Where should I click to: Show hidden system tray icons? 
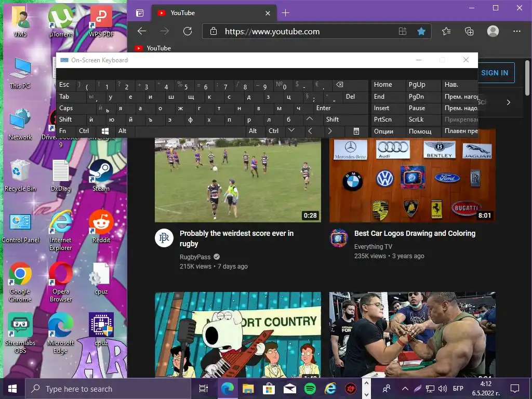pyautogui.click(x=405, y=389)
